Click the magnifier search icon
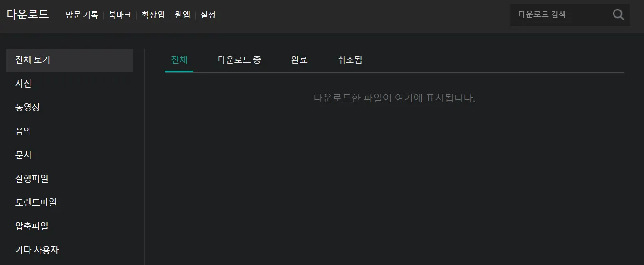 click(x=618, y=15)
